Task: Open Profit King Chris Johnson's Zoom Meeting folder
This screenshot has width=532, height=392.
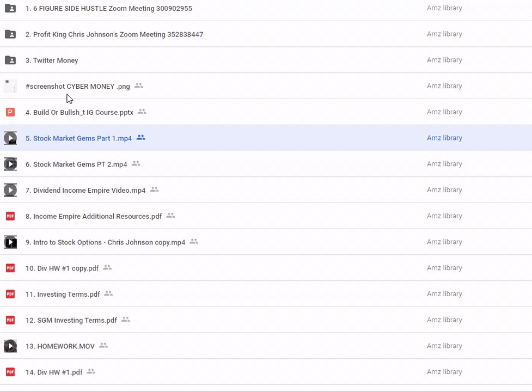Action: [118, 34]
